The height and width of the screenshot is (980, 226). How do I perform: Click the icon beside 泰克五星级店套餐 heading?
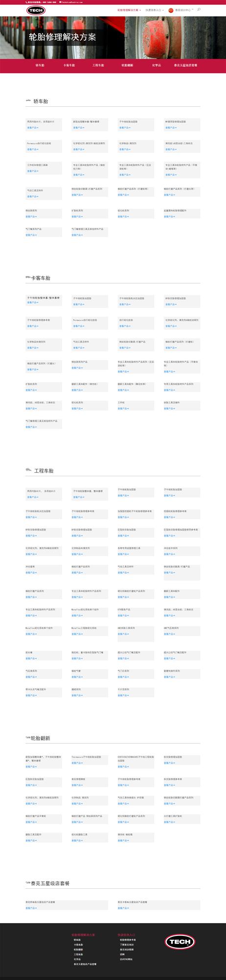pos(28,883)
